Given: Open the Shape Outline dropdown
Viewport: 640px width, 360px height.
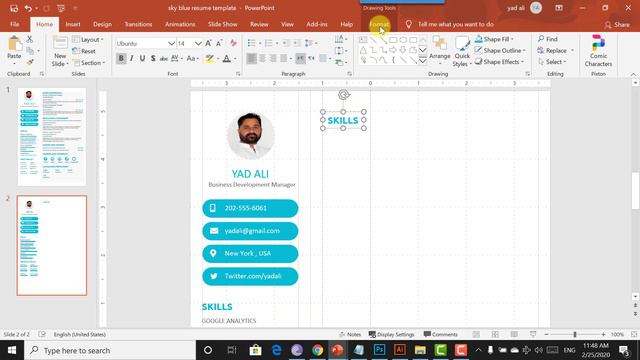Looking at the screenshot, I should [500, 51].
